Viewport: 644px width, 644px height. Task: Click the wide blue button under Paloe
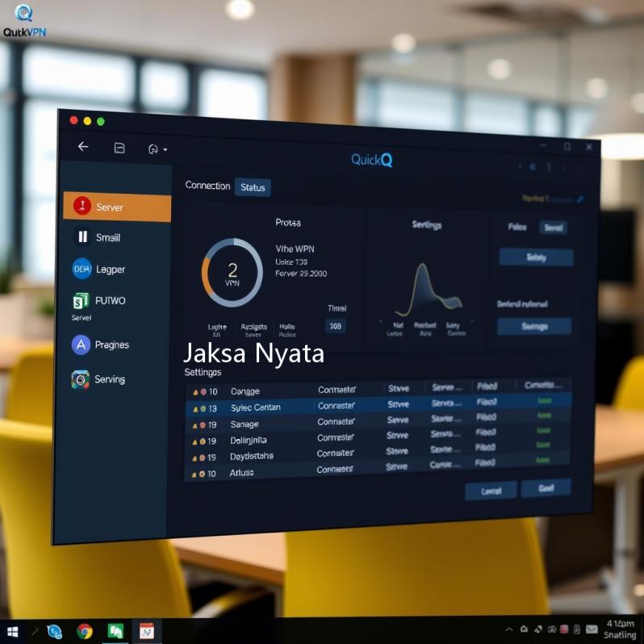click(536, 257)
